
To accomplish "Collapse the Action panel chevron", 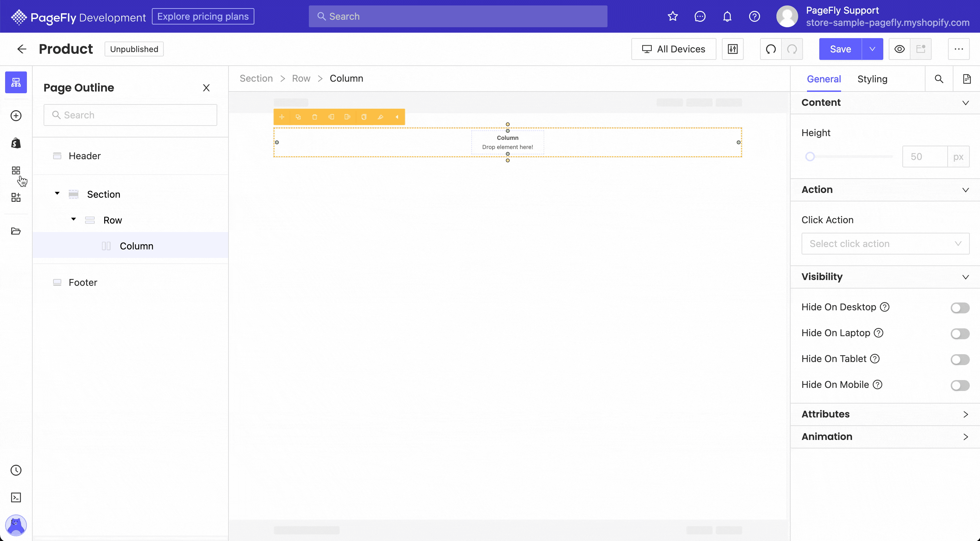I will pyautogui.click(x=966, y=190).
